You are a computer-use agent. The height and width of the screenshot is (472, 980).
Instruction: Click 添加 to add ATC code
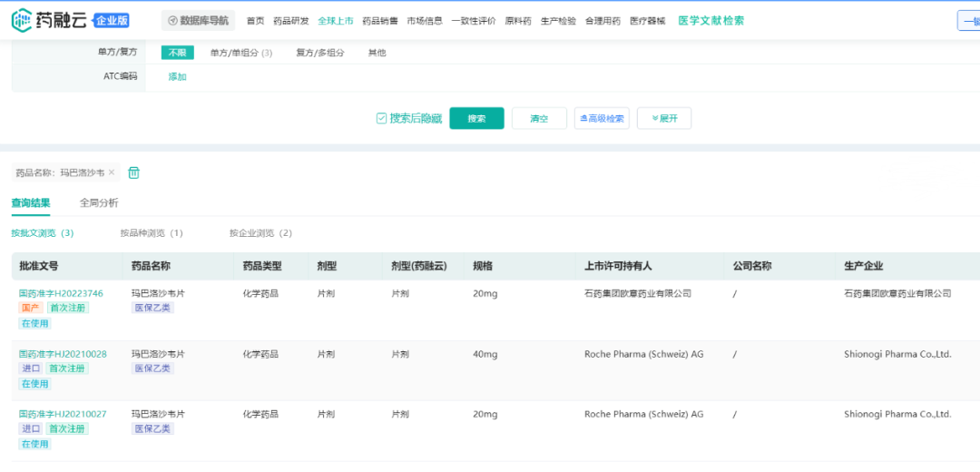[x=177, y=77]
